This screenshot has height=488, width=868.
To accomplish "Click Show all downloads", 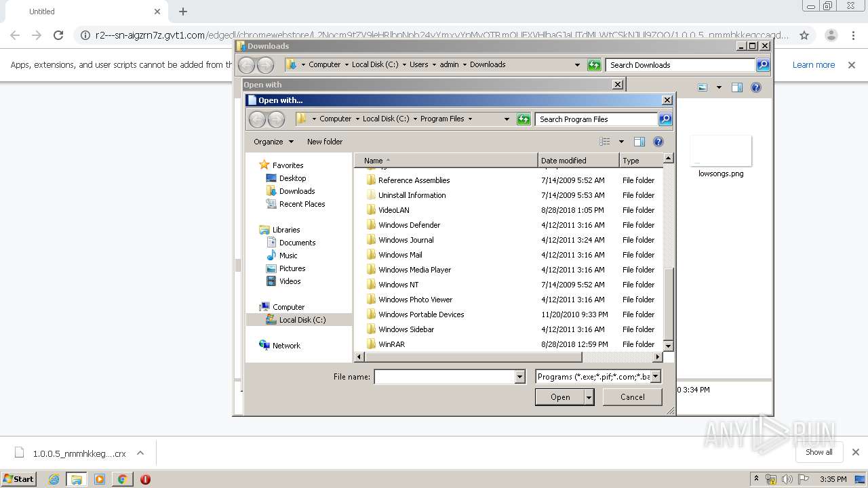I will tap(819, 452).
